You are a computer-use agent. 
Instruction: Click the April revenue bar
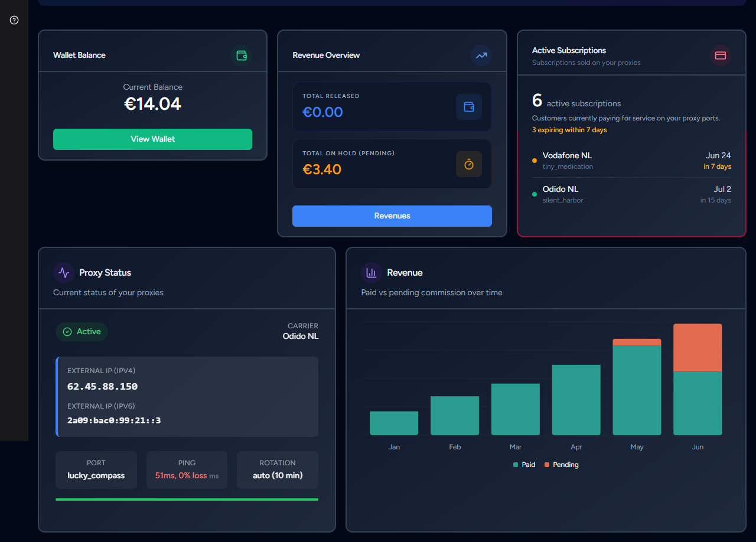(576, 400)
